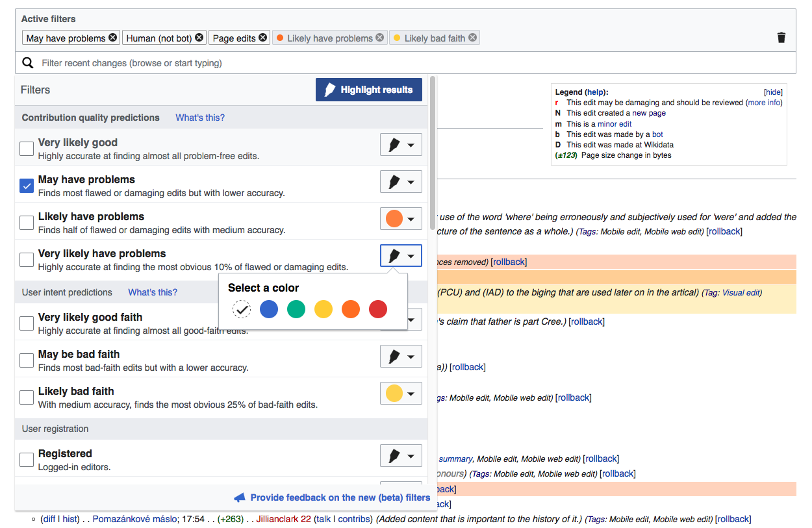
Task: Select the blue highlight color
Action: point(269,310)
